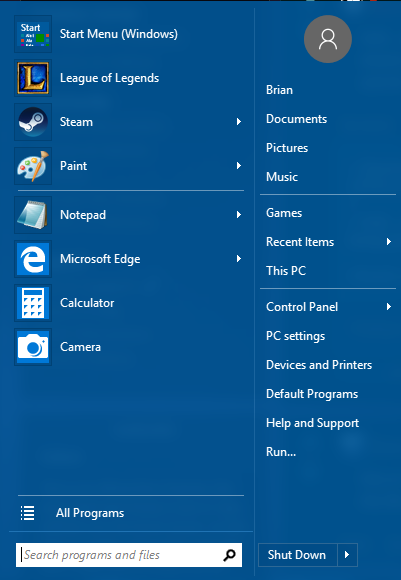Viewport: 401px width, 580px height.
Task: Open the Steam icon
Action: [x=33, y=122]
